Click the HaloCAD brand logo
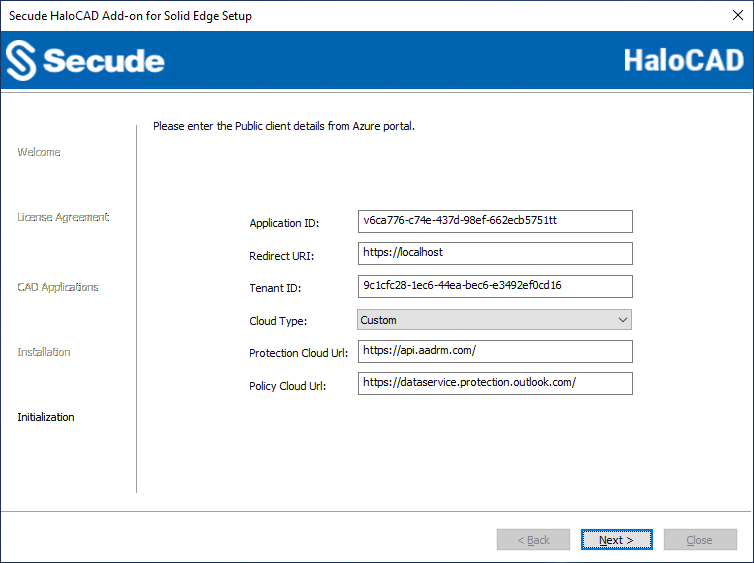Image resolution: width=754 pixels, height=563 pixels. (683, 60)
